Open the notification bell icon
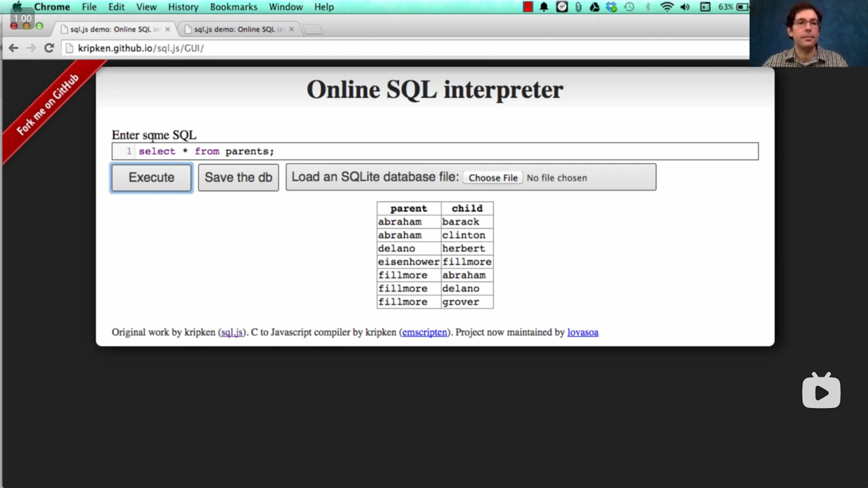 click(x=544, y=7)
